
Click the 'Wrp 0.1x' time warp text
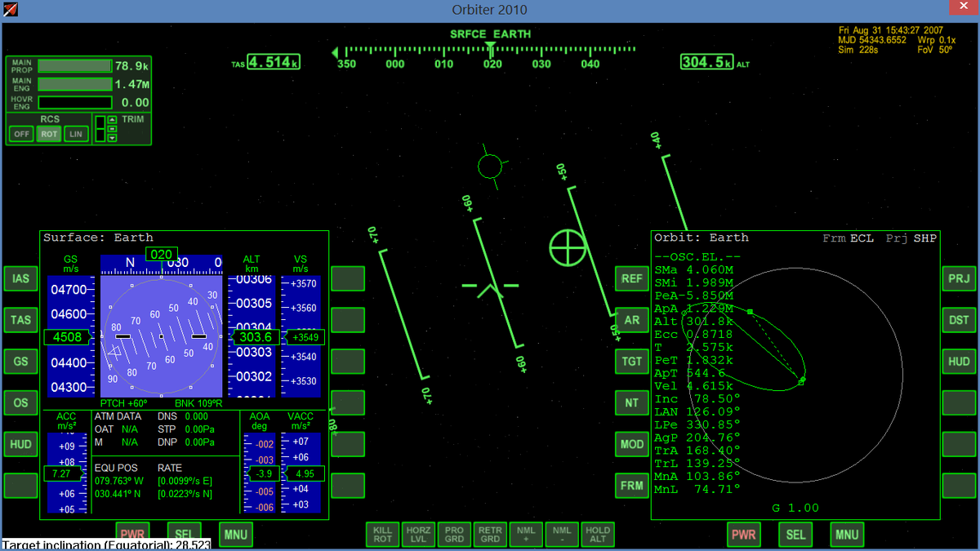click(x=936, y=40)
